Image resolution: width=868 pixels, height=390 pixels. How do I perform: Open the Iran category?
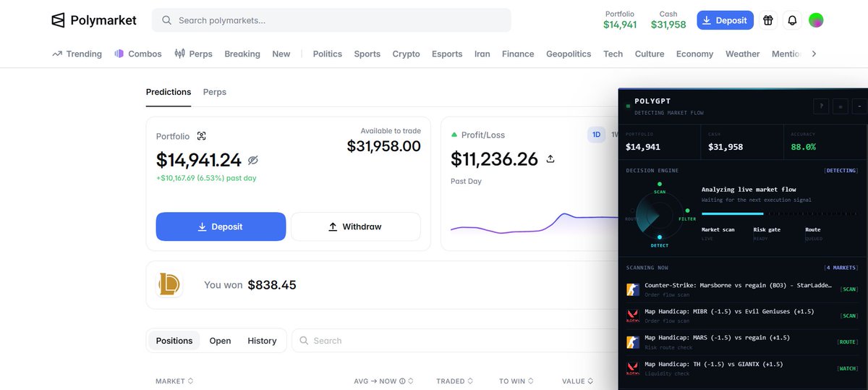(482, 54)
